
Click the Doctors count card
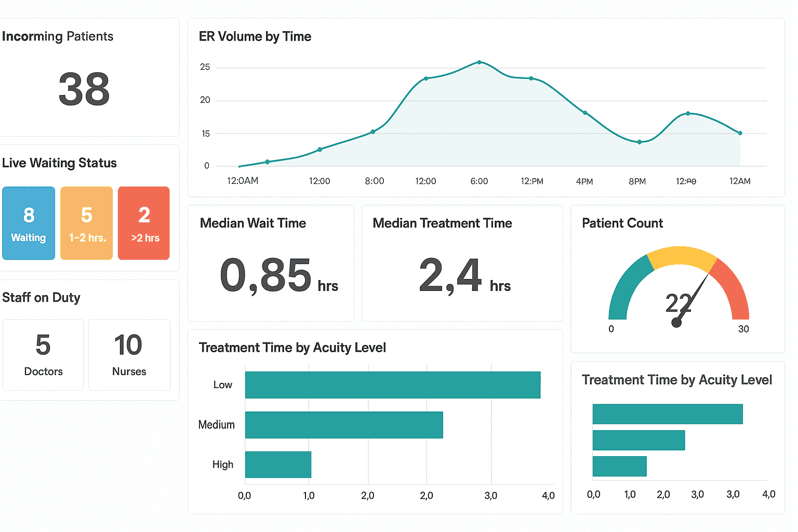pos(43,355)
